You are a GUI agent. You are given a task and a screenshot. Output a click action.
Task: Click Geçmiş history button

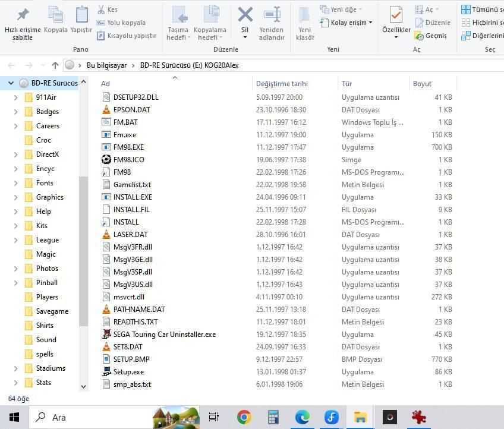tap(431, 36)
